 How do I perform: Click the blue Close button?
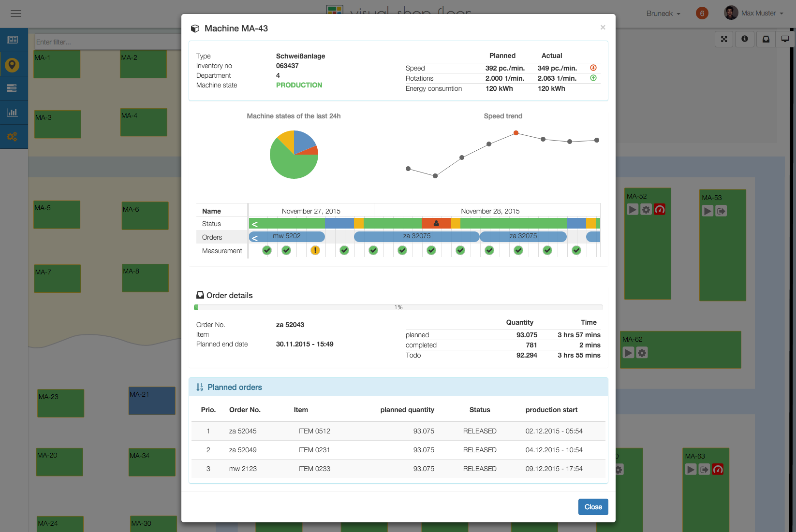click(x=593, y=507)
